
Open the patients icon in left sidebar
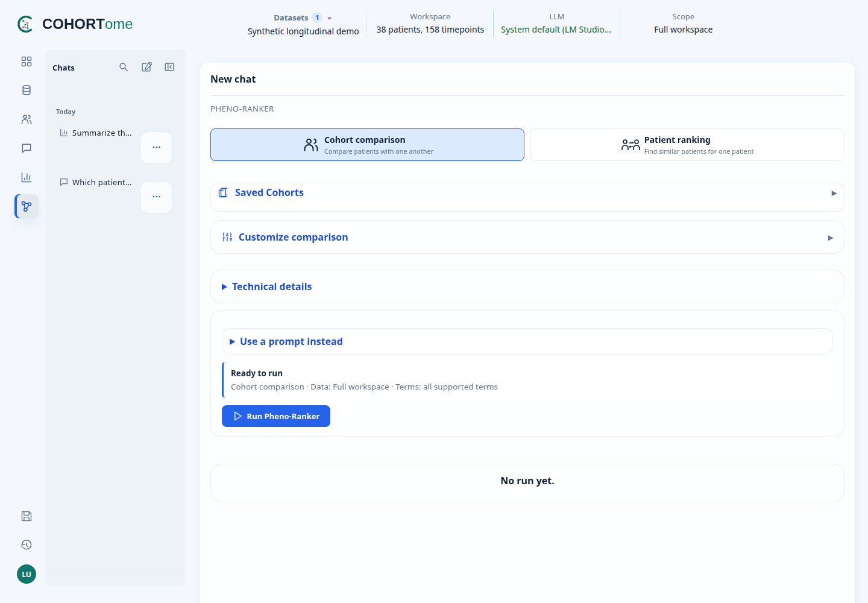coord(27,119)
